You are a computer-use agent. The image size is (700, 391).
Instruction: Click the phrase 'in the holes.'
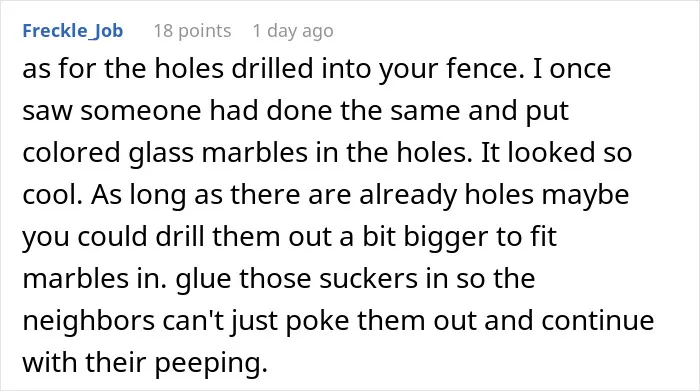pyautogui.click(x=394, y=152)
